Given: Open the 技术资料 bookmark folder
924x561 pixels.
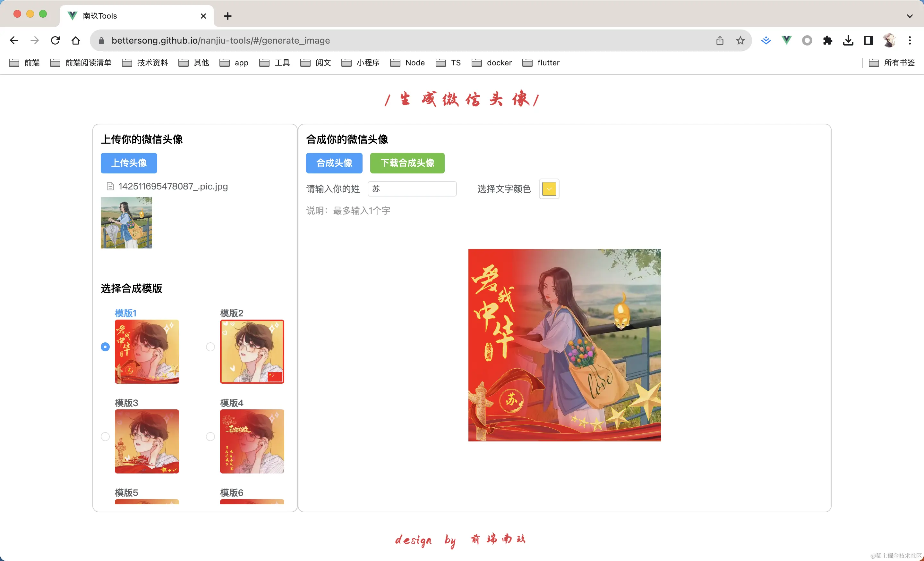Looking at the screenshot, I should 145,63.
